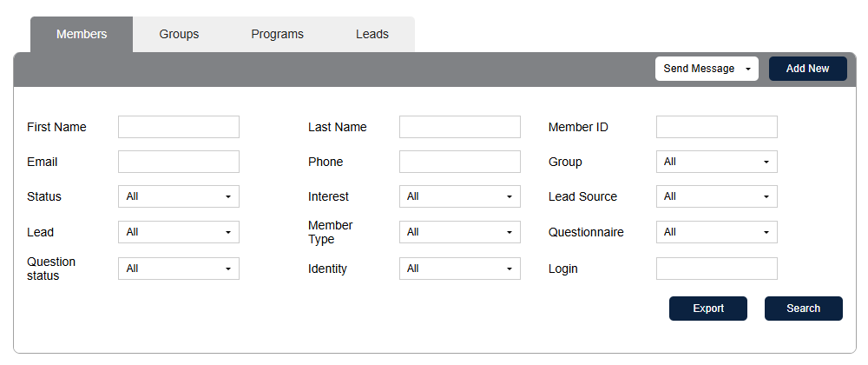Open the Group filter dropdown
This screenshot has height=365, width=868.
click(x=716, y=162)
